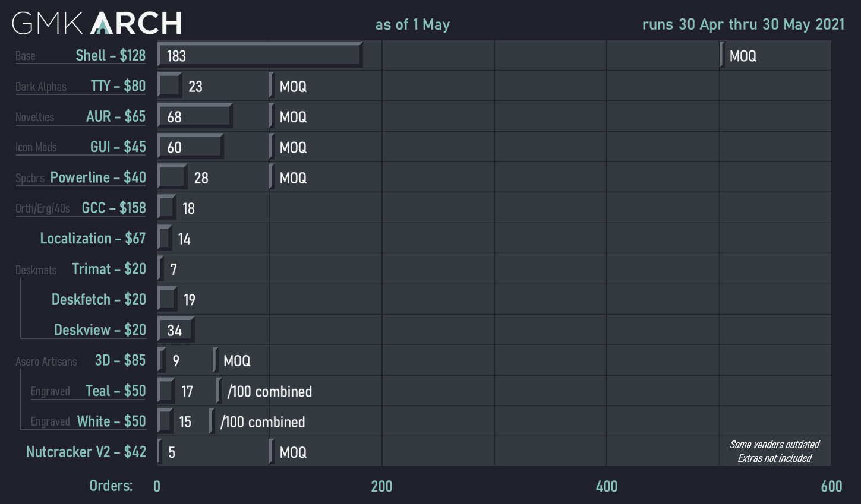Select the AUR – $65 novelties label
861x504 pixels.
click(x=115, y=116)
